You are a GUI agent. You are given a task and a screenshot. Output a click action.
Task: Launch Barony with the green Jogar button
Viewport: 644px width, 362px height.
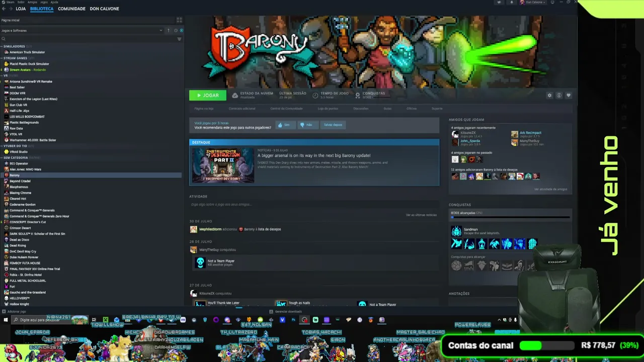coord(207,95)
